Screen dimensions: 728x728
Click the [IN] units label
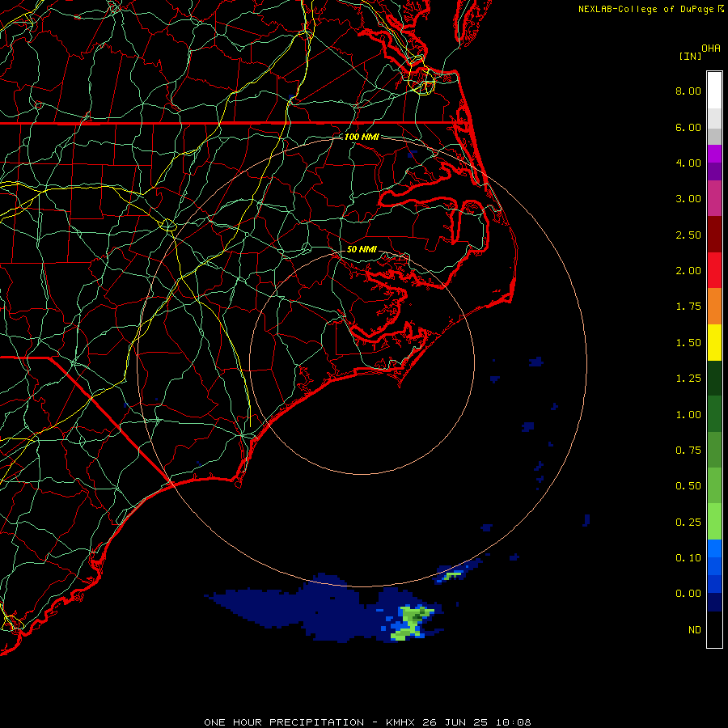coord(690,56)
